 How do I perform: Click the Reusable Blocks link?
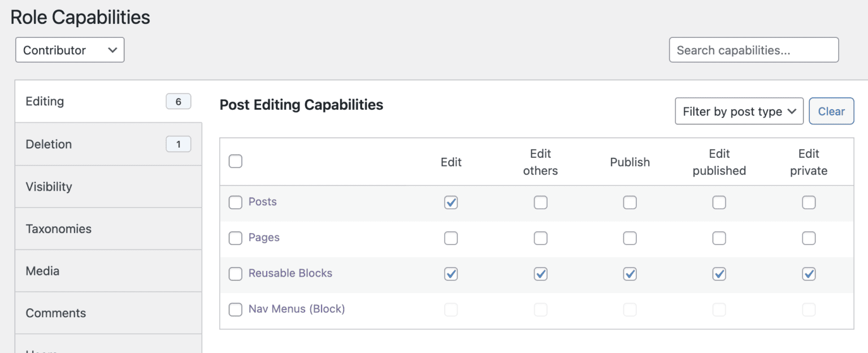pyautogui.click(x=290, y=273)
